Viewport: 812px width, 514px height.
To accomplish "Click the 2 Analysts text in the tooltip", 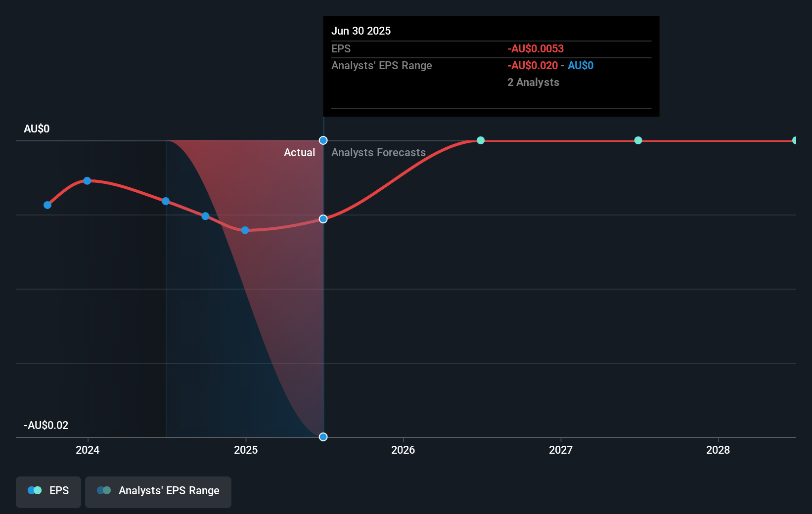I will [x=533, y=82].
